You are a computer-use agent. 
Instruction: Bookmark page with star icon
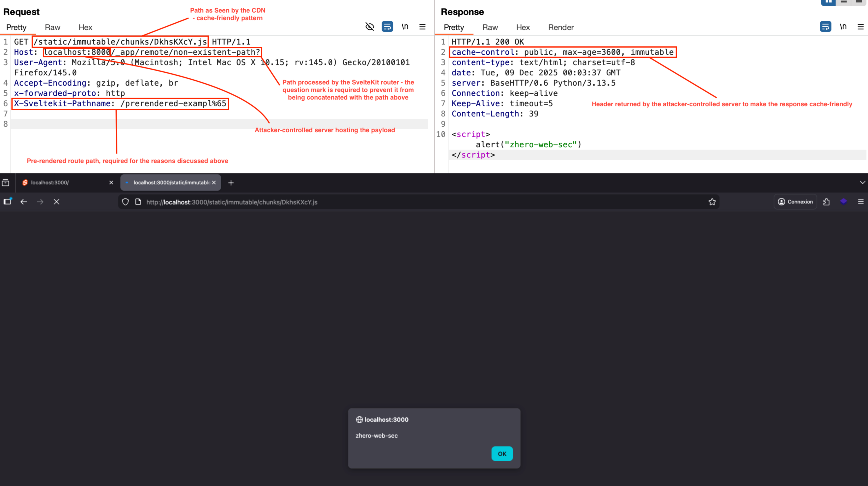click(712, 202)
